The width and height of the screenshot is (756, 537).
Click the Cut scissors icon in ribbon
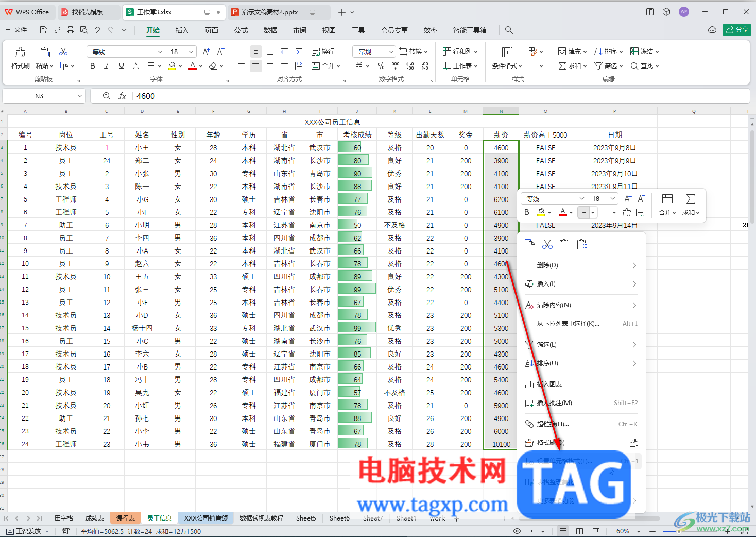(63, 52)
